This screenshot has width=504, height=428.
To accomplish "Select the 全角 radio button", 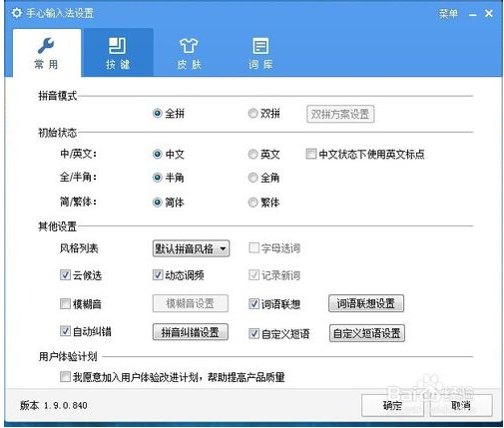I will pyautogui.click(x=252, y=178).
